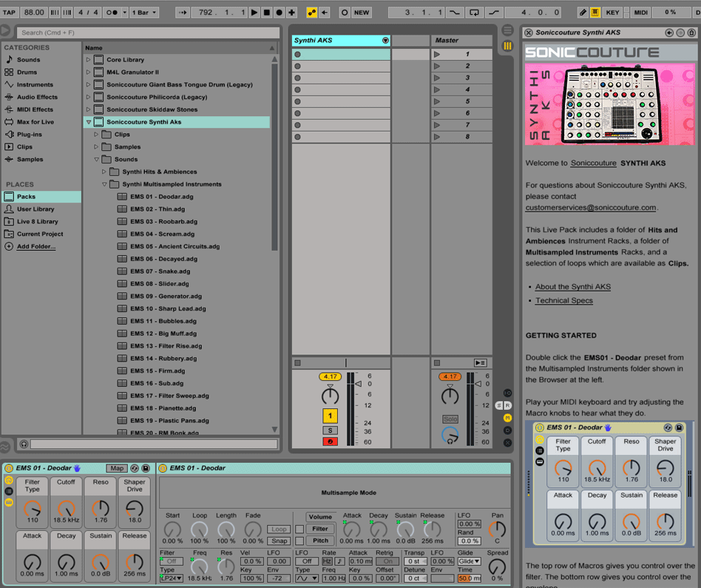The width and height of the screenshot is (701, 588).
Task: Click the customerservices@soniccouture.com email link
Action: tap(591, 208)
